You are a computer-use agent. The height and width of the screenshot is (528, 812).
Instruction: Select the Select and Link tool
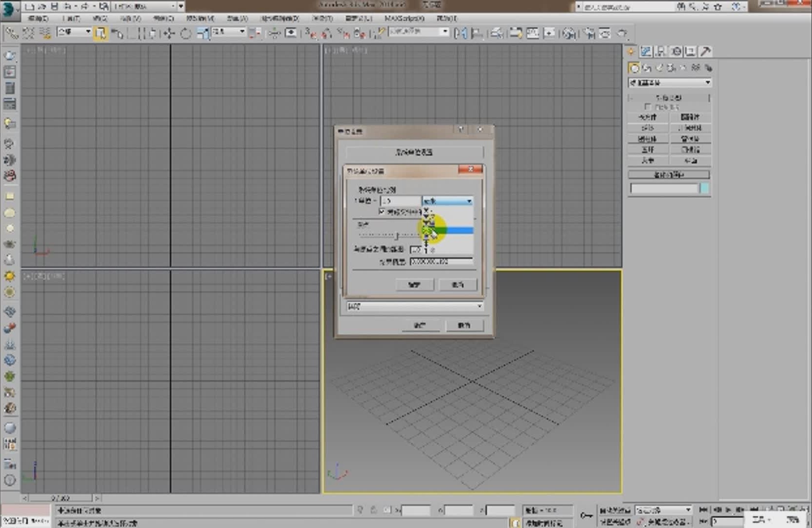(11, 33)
